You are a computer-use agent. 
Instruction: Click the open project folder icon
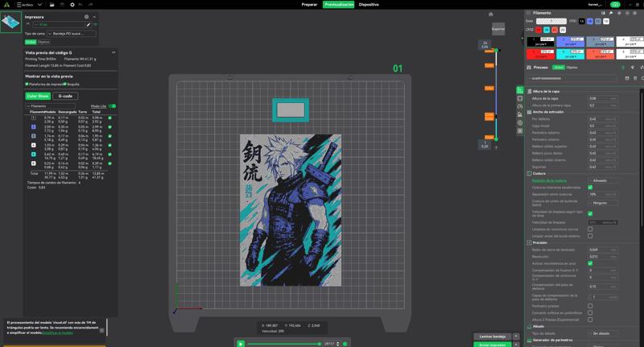(x=52, y=5)
